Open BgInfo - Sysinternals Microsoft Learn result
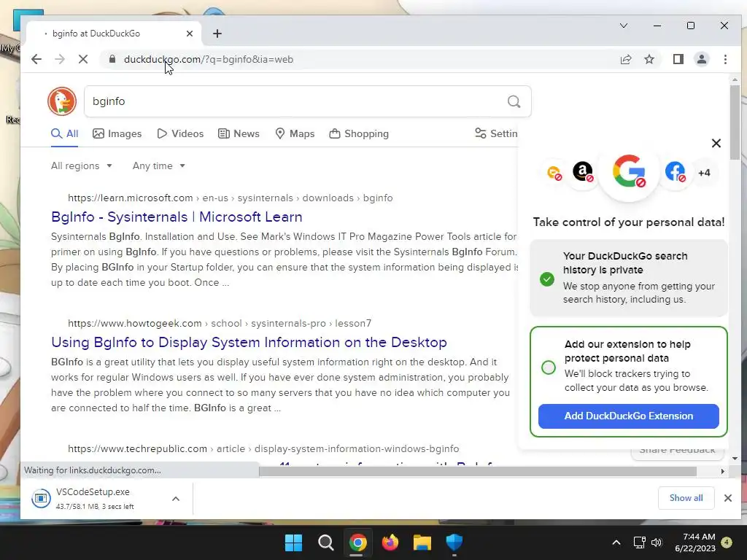Screen dimensions: 747x560 (177, 217)
